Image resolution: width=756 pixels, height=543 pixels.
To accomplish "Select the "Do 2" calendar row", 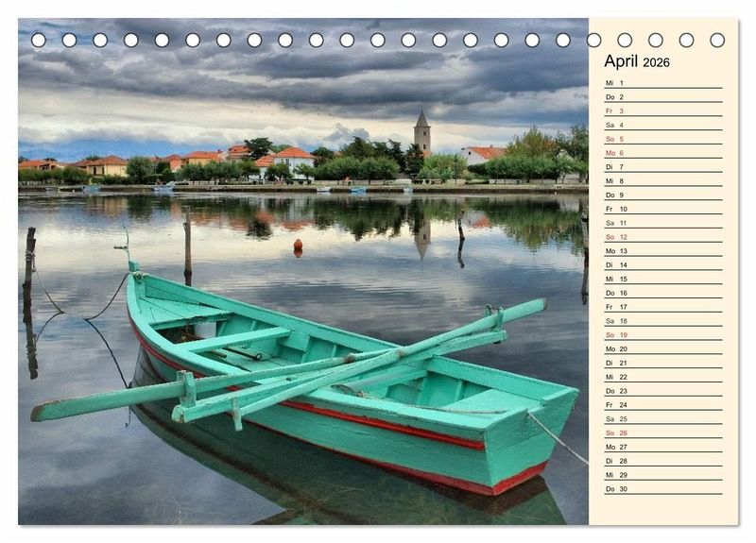I will tap(663, 97).
